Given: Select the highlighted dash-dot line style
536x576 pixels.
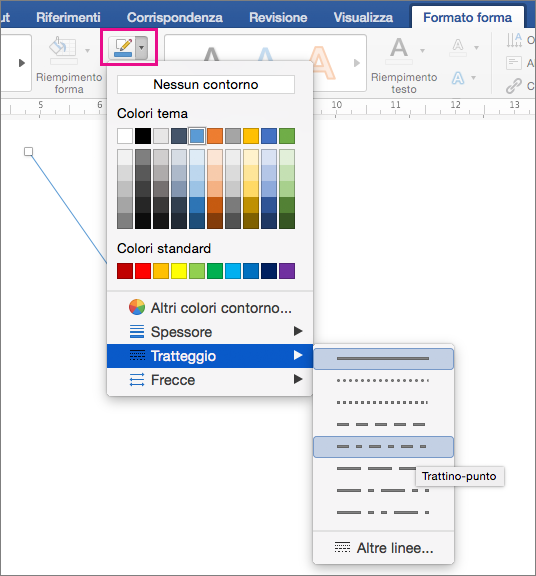Looking at the screenshot, I should click(x=383, y=447).
